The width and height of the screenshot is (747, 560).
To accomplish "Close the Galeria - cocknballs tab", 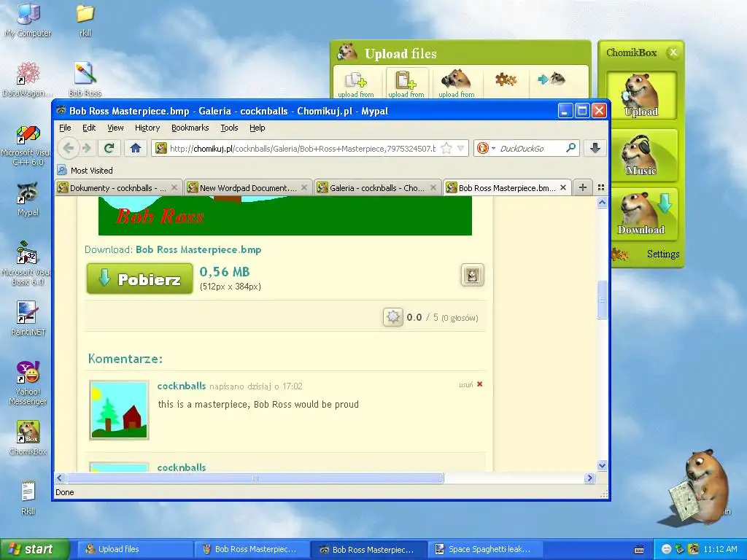I will click(x=433, y=187).
